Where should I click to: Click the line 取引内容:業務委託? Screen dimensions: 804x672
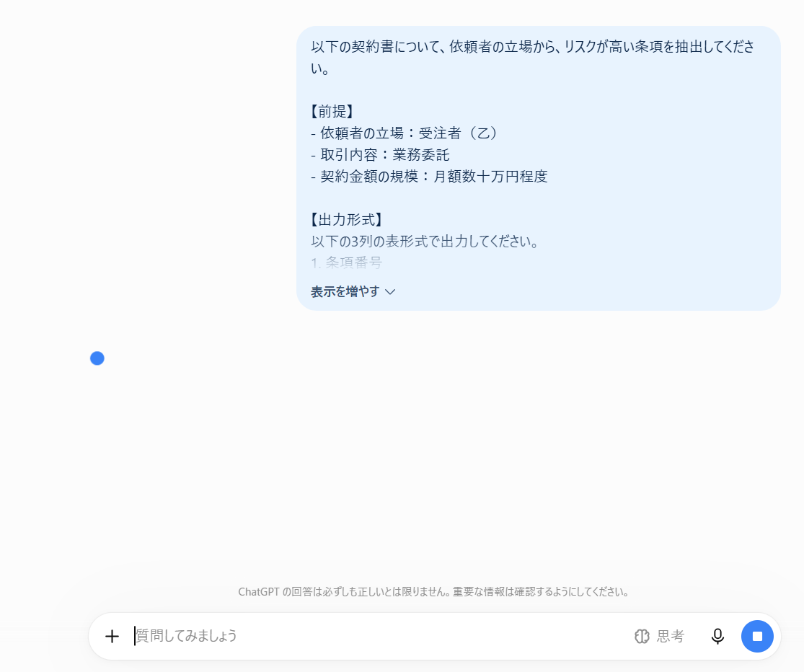point(381,155)
